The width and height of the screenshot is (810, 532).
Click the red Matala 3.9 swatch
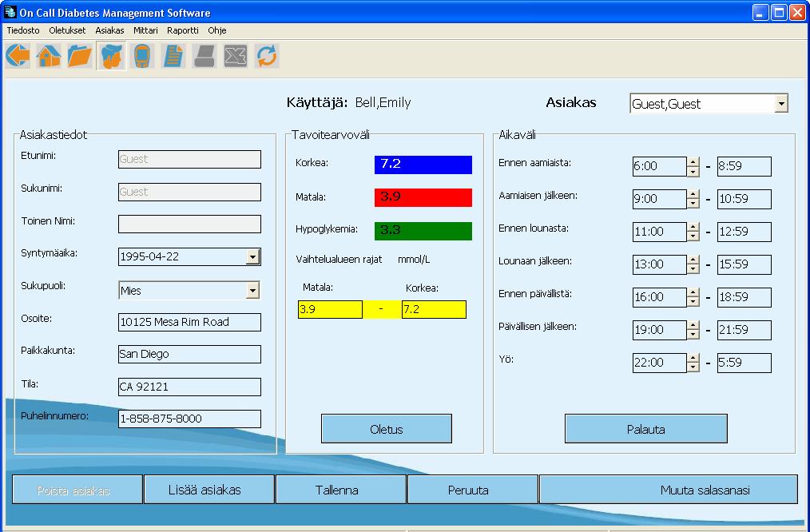423,197
